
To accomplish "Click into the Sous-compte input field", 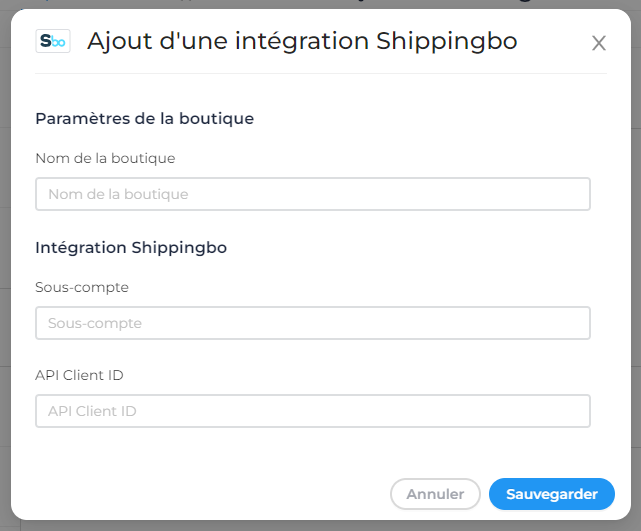I will click(x=313, y=323).
